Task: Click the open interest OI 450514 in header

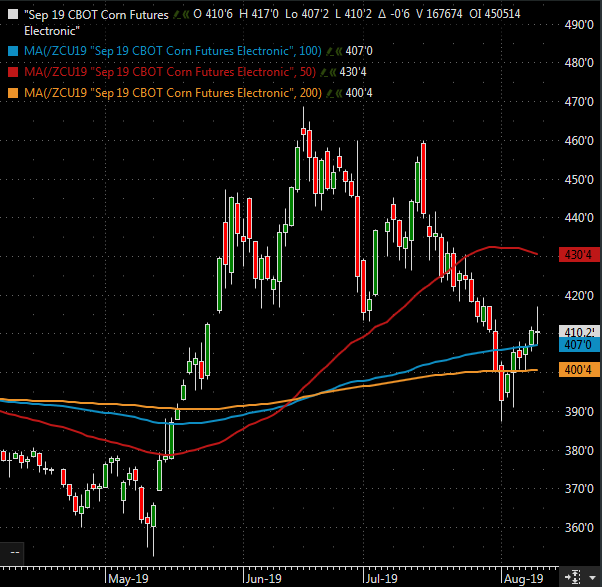Action: 494,14
